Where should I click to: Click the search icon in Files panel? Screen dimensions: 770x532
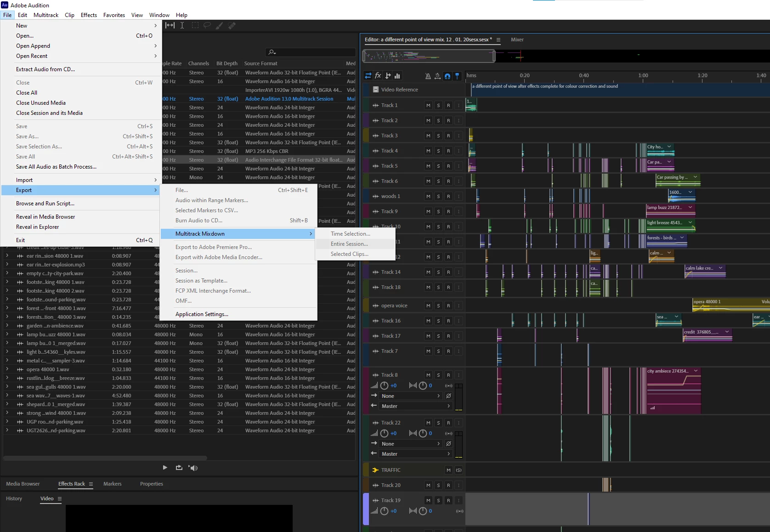coord(272,52)
